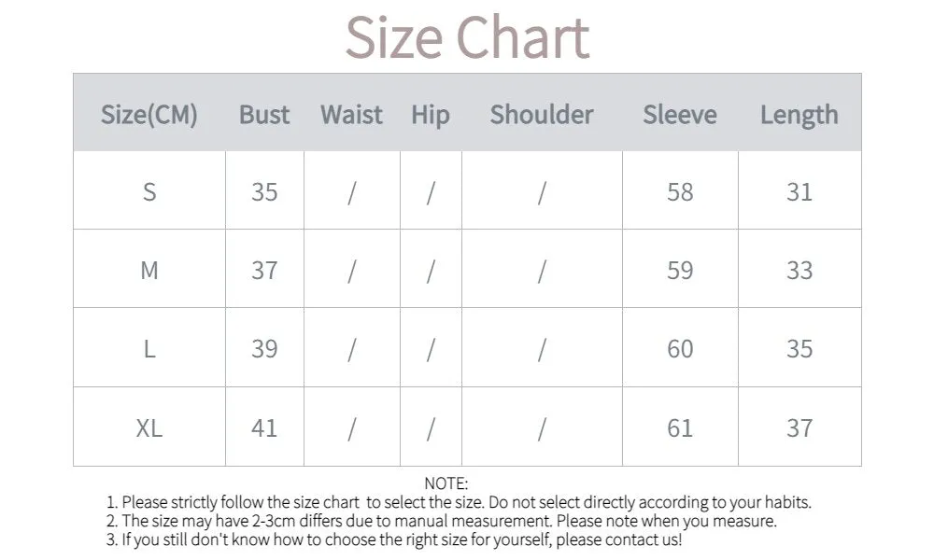This screenshot has width=934, height=560.
Task: Select the XL size row label
Action: 149,427
